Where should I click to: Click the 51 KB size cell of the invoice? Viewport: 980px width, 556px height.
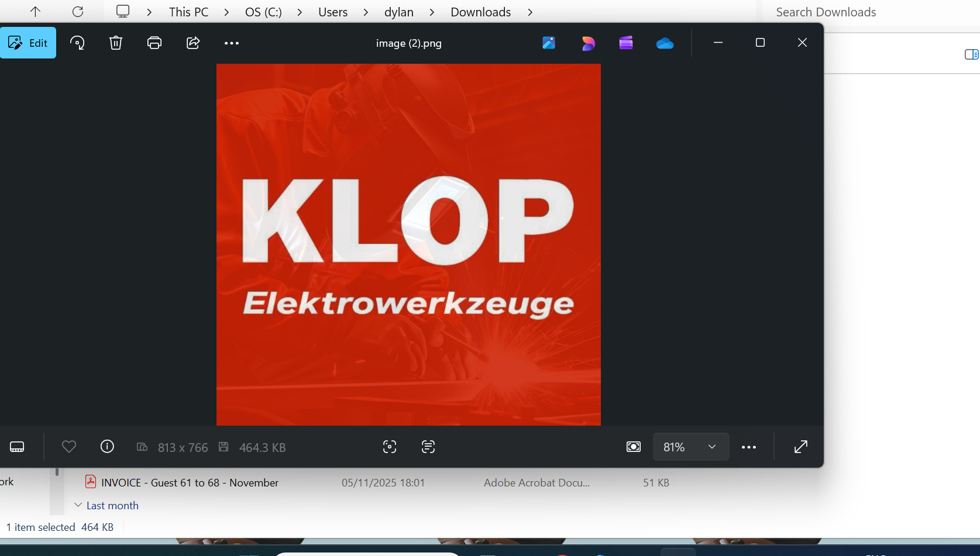coord(656,483)
